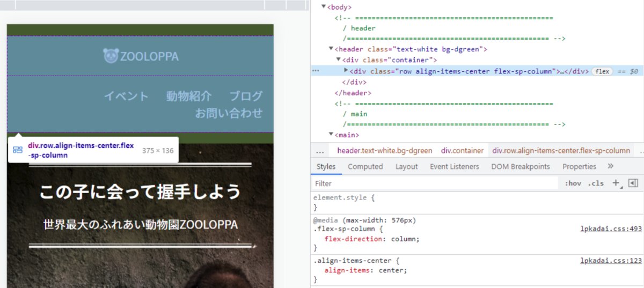Select div.row.align-items-center.flex-sp-column breadcrumb

[561, 151]
